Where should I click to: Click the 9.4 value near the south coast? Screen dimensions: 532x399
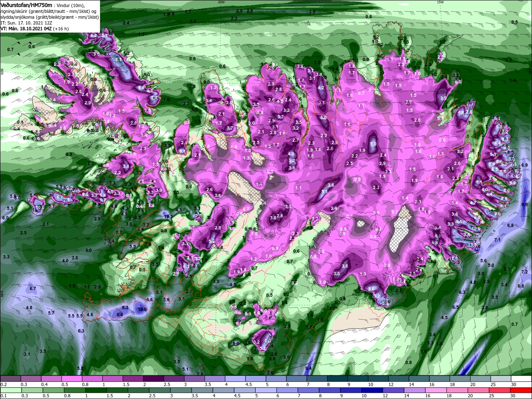[308, 368]
